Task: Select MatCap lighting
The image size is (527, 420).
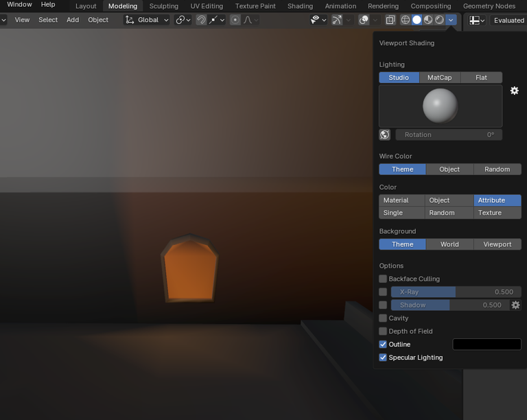Action: click(x=440, y=78)
